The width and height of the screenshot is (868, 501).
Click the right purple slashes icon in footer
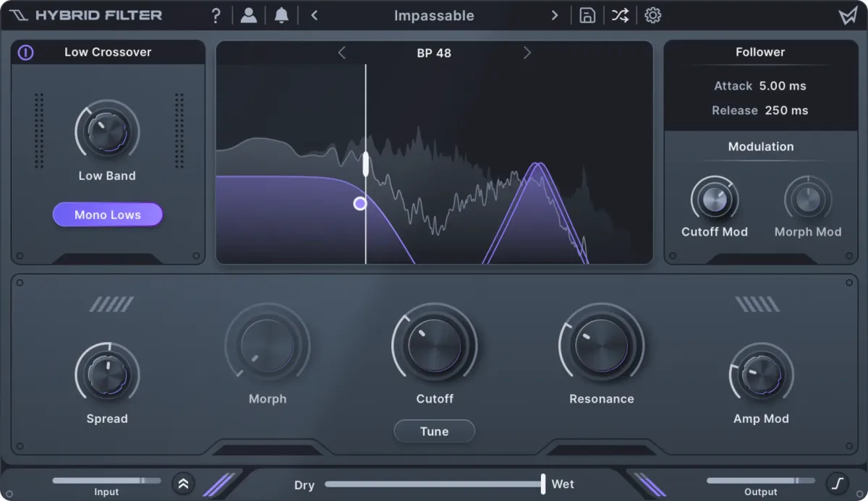point(650,484)
